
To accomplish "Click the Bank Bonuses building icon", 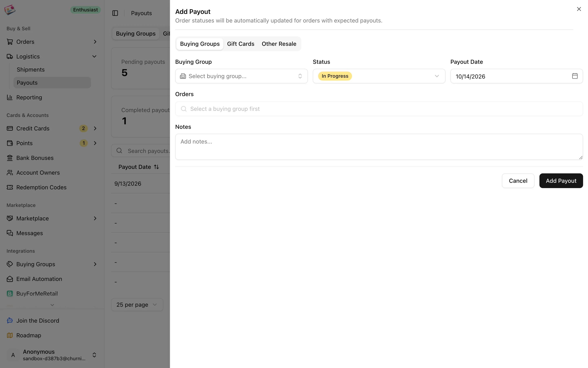I will point(10,158).
